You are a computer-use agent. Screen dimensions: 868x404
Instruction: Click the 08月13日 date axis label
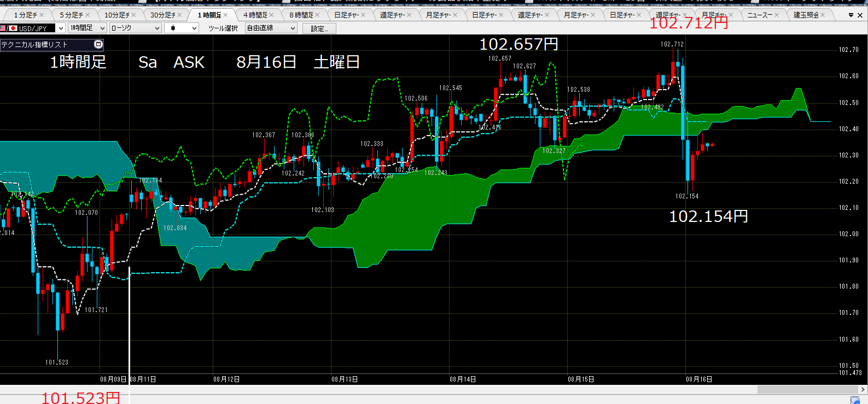click(345, 379)
